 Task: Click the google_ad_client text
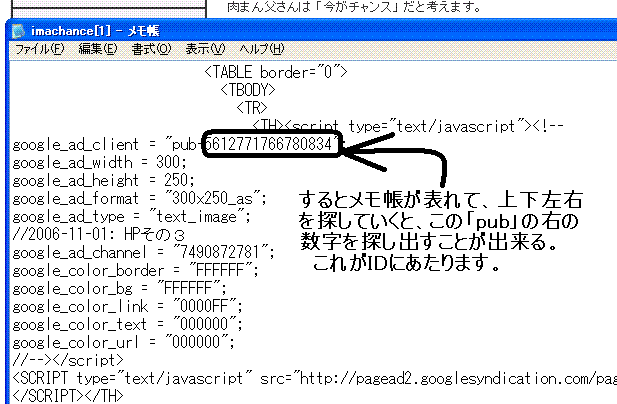[76, 145]
